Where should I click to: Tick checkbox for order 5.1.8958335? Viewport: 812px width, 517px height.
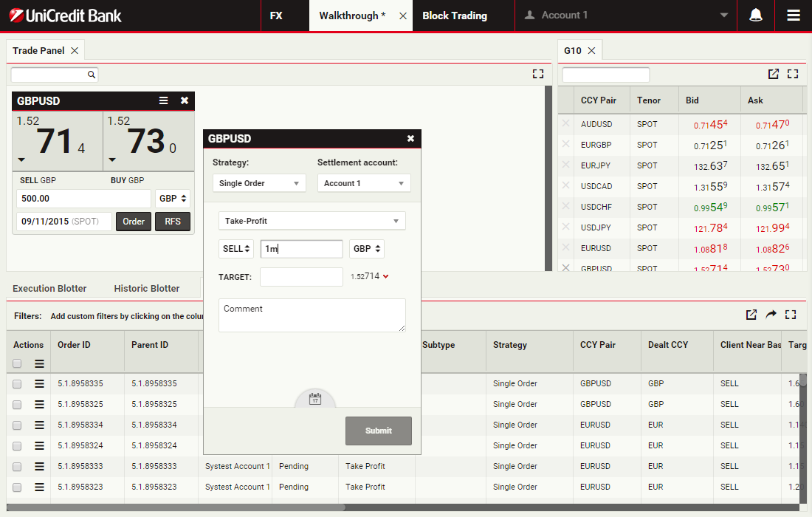[x=17, y=383]
